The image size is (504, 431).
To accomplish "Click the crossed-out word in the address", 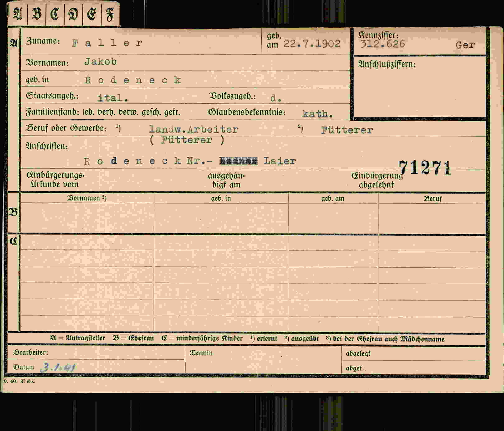I will click(238, 161).
